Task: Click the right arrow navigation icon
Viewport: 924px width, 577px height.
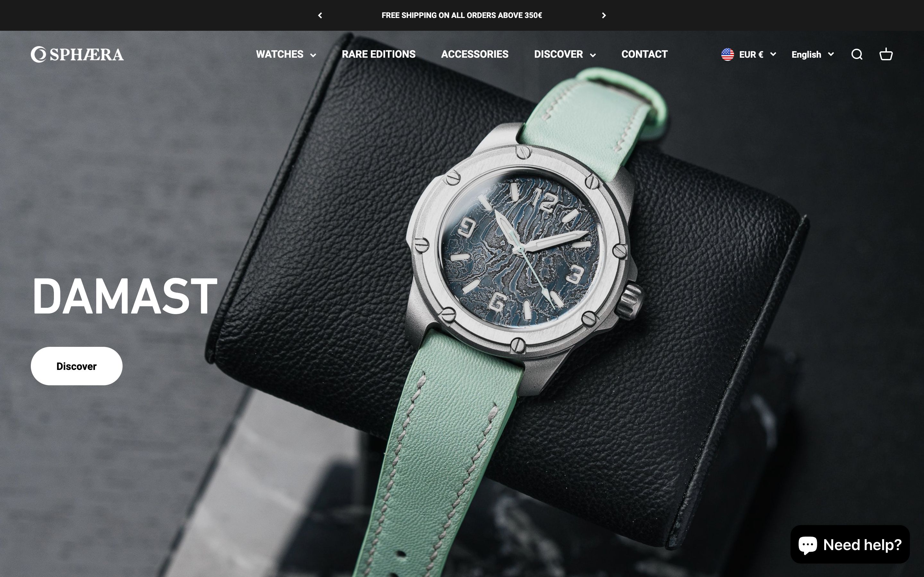Action: pyautogui.click(x=603, y=15)
